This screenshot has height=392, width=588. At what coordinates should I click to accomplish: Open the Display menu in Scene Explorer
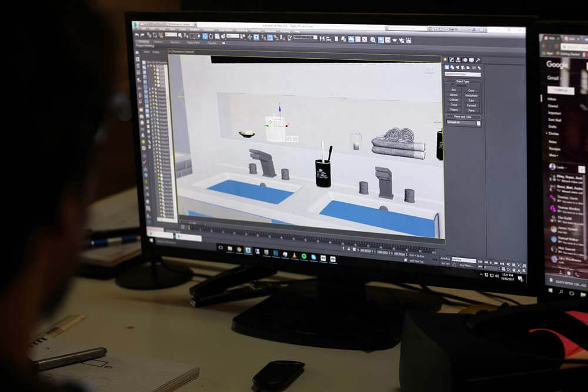(x=156, y=52)
